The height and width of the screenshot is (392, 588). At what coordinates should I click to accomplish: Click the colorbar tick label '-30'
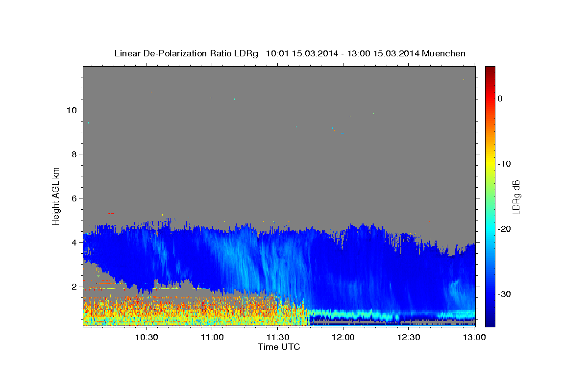tap(505, 294)
